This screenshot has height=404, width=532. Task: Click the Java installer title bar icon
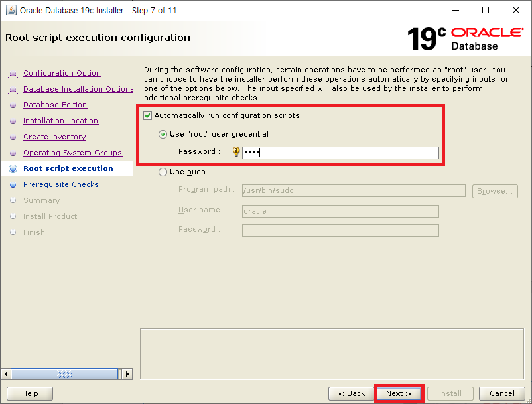tap(11, 10)
